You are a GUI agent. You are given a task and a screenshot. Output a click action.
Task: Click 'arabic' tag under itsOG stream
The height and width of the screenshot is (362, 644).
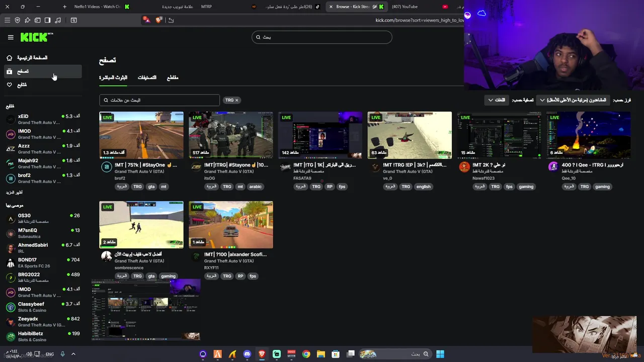(256, 187)
